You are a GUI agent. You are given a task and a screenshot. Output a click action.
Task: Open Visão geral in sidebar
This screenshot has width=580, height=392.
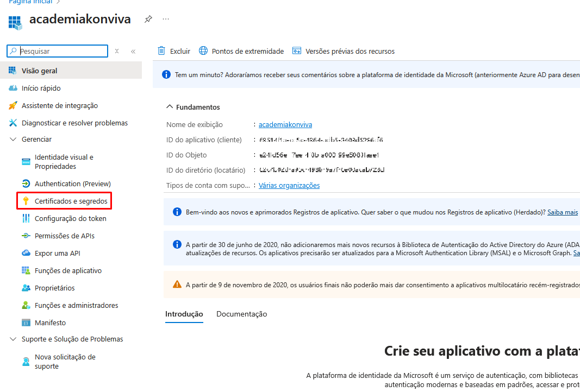click(x=71, y=71)
